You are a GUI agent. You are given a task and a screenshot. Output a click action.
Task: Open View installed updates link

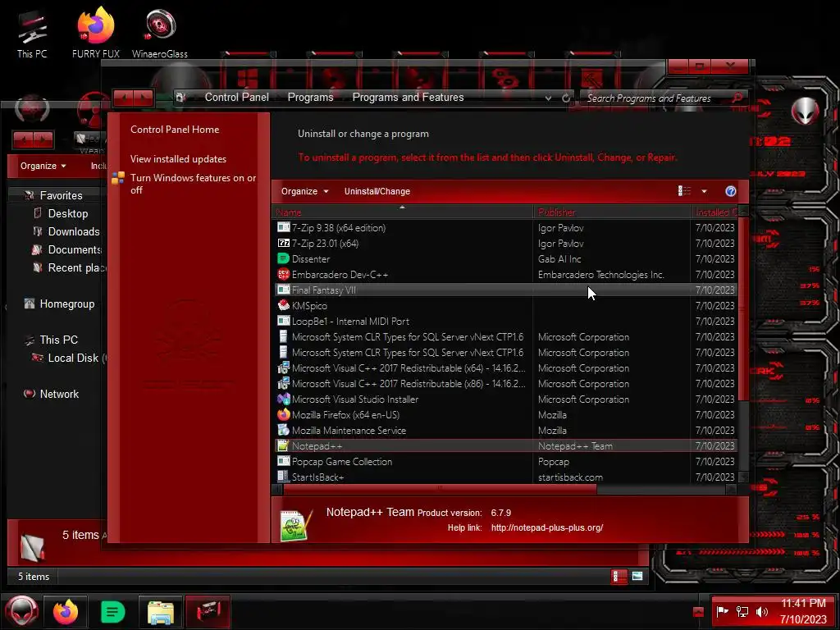pyautogui.click(x=178, y=159)
